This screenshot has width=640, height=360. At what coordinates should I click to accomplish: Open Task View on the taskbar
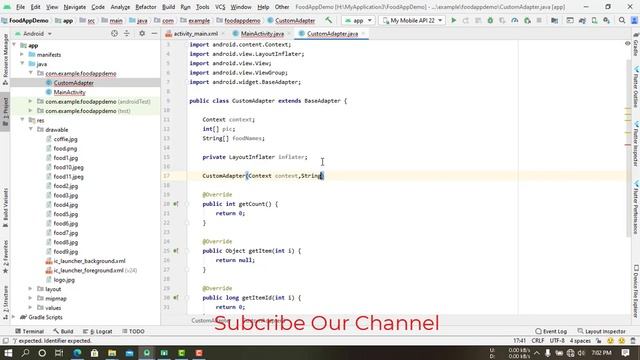coord(59,353)
